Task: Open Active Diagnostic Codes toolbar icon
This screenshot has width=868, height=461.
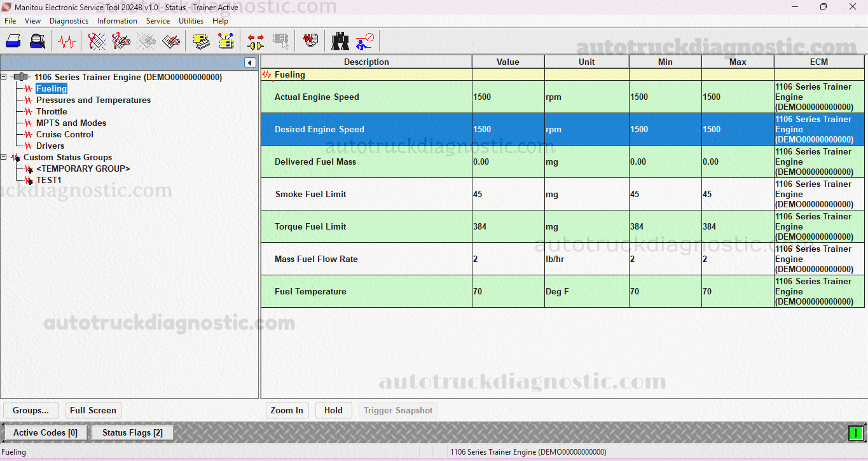Action: click(x=97, y=41)
